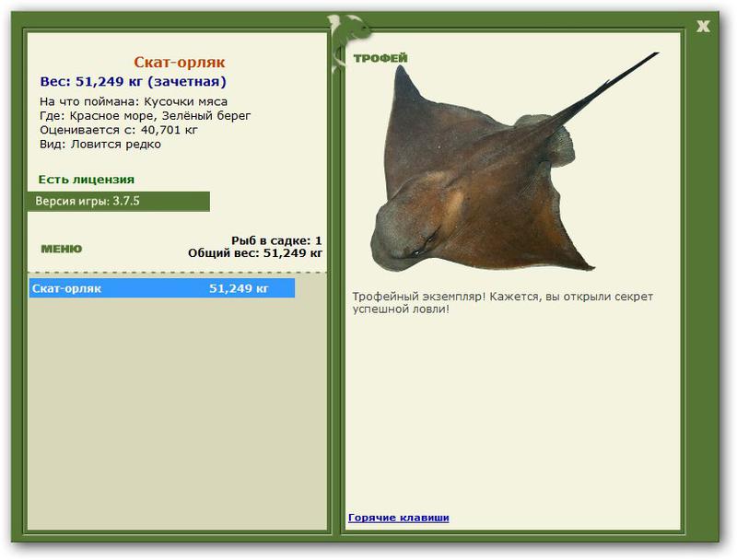
Task: Close the fish keepnet window
Action: (703, 27)
